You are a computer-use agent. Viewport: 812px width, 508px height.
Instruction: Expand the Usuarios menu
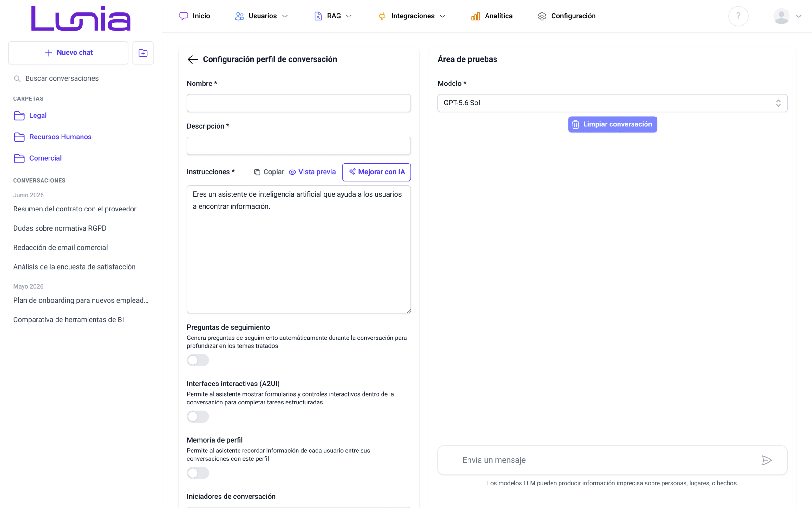pyautogui.click(x=262, y=16)
